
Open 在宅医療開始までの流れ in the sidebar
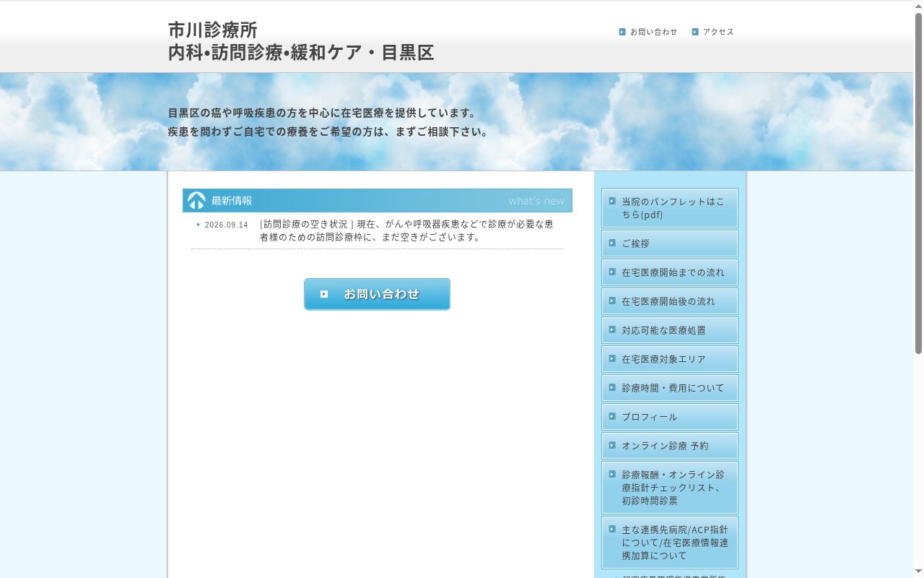670,272
